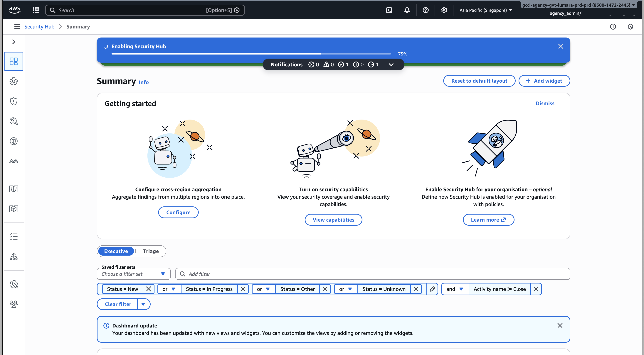Open the account menu dropdown
The height and width of the screenshot is (355, 644).
coord(579,5)
